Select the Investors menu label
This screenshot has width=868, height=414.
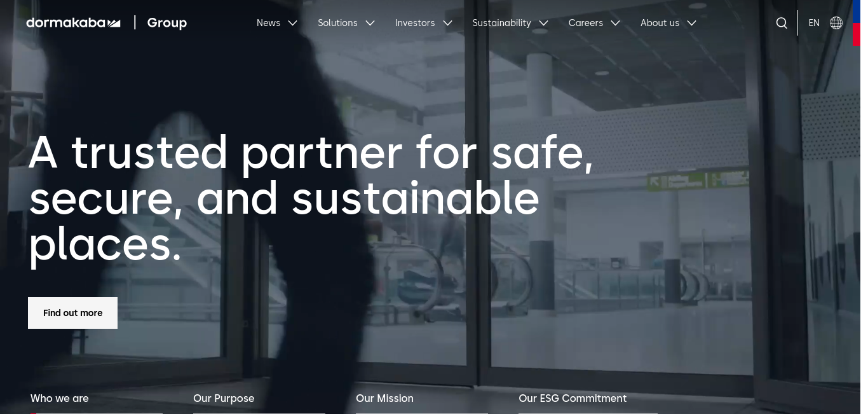[x=415, y=23]
